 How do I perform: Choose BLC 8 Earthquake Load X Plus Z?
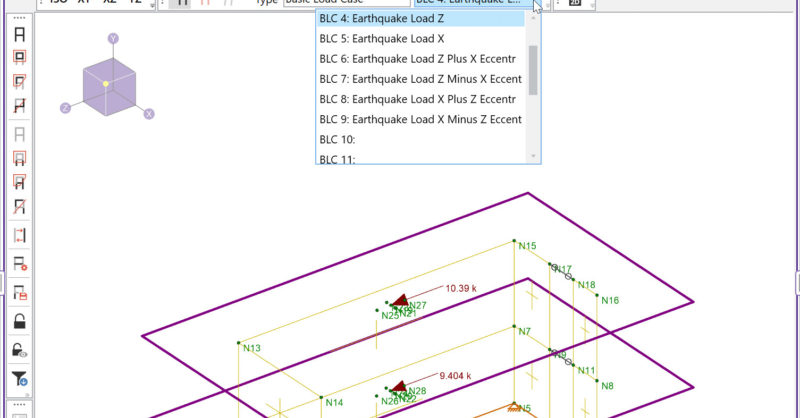click(420, 99)
